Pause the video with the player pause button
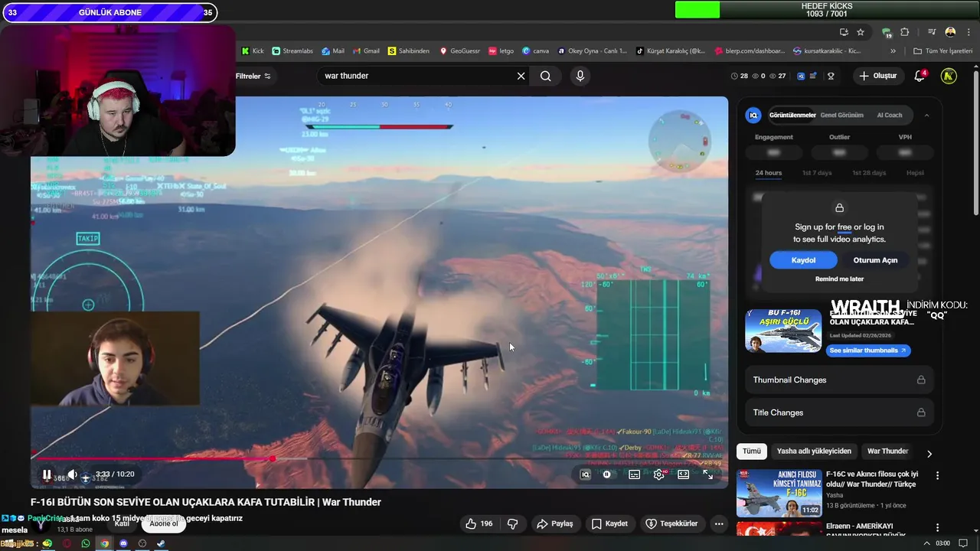This screenshot has width=980, height=551. [47, 474]
